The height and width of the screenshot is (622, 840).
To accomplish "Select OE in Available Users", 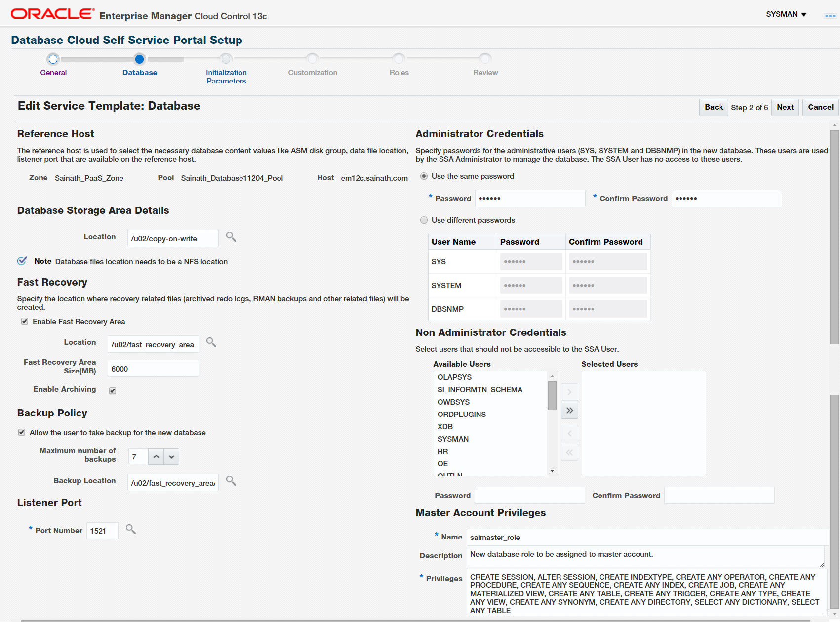I will coord(491,463).
